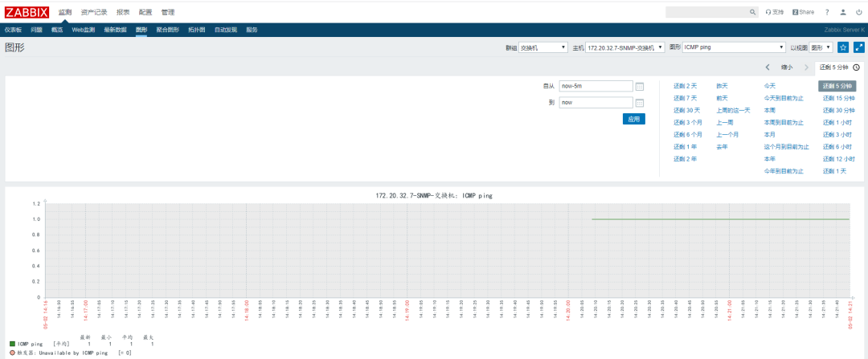Open the 管理 main menu
This screenshot has height=359, width=868.
(168, 11)
